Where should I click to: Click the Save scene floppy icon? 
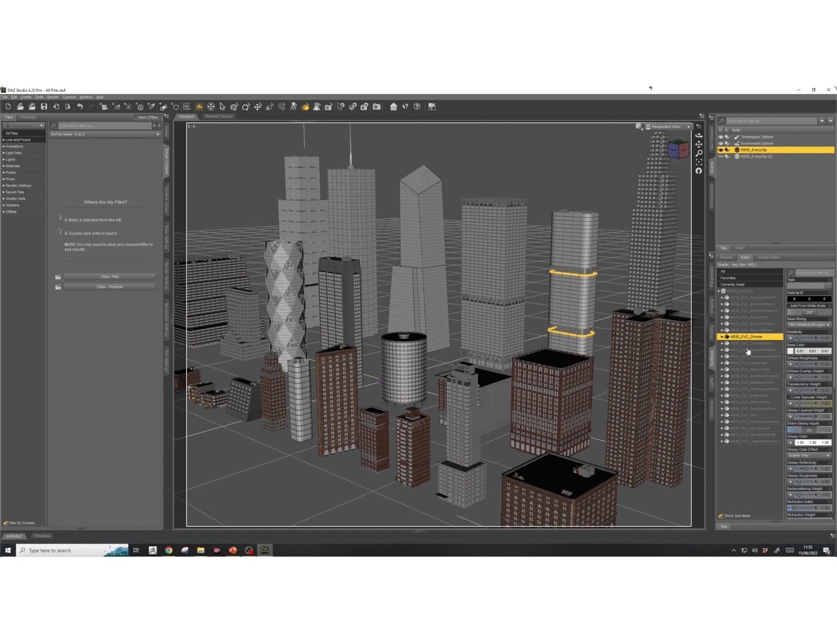pos(44,106)
